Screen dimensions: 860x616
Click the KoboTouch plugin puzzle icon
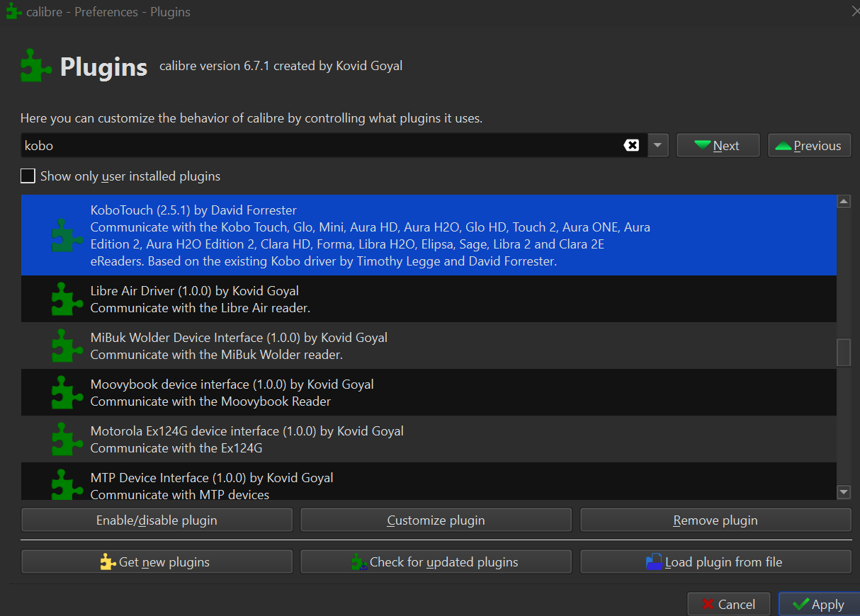click(67, 235)
